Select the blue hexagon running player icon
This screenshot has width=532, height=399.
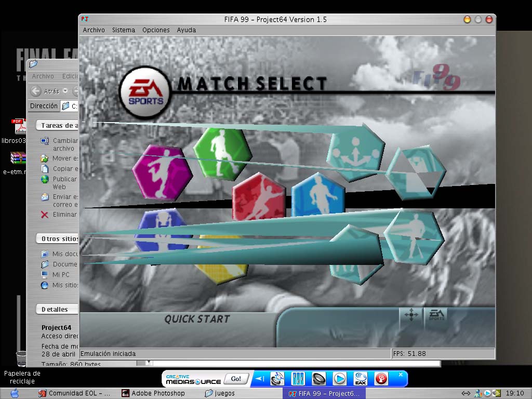click(x=318, y=195)
